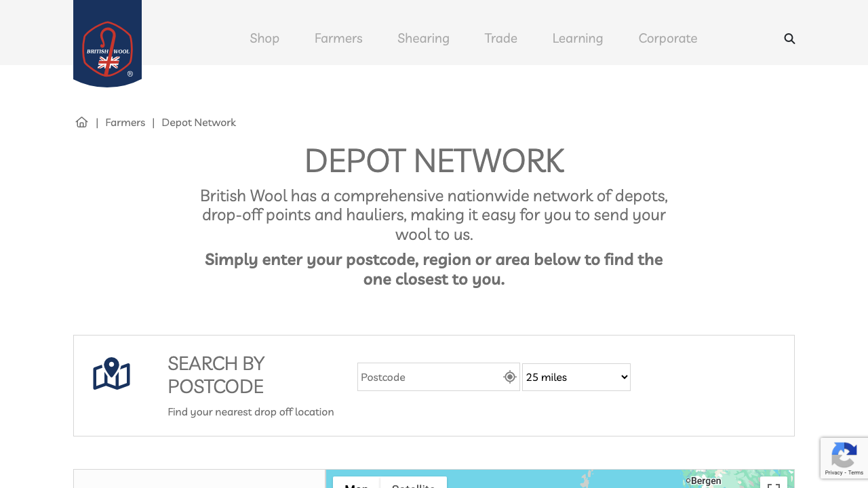868x488 pixels.
Task: Click the Depot Network breadcrumb
Action: coord(199,122)
